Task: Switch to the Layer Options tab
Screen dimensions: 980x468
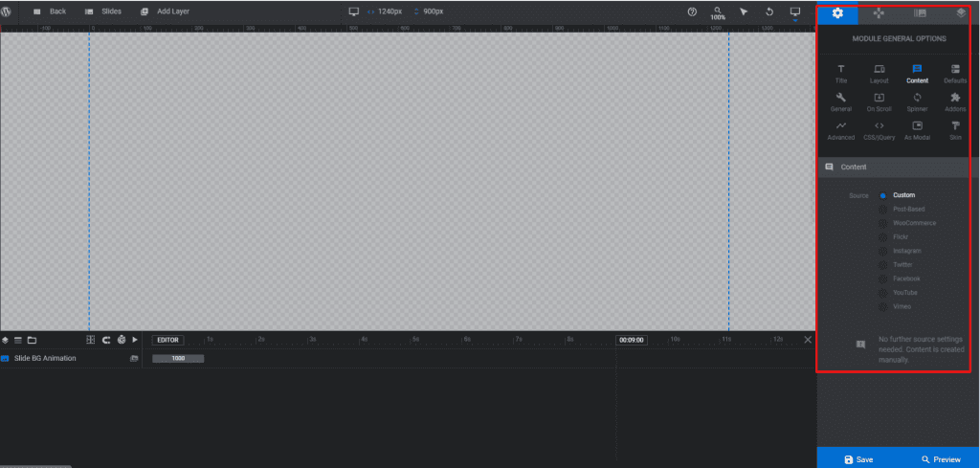Action: 961,13
